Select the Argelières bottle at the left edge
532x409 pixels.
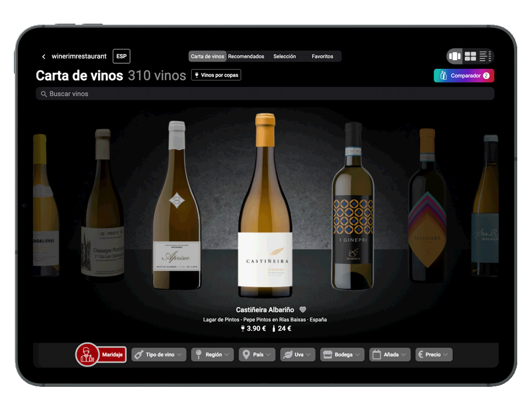(x=45, y=205)
